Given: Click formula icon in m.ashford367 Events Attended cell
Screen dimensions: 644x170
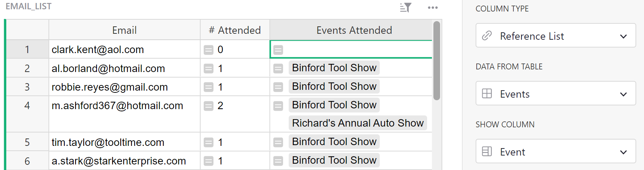Looking at the screenshot, I should point(278,106).
